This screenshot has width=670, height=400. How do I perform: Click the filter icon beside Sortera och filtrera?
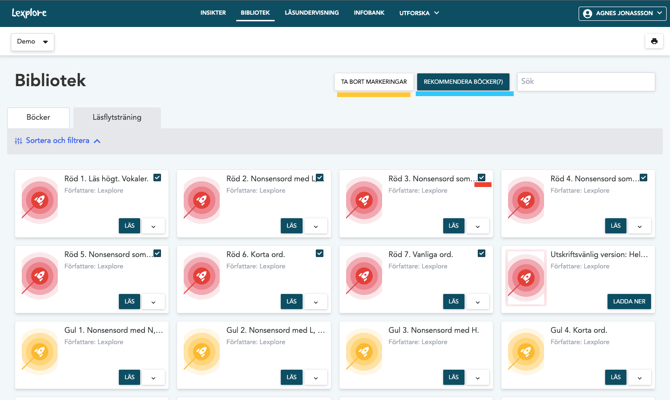click(x=18, y=141)
